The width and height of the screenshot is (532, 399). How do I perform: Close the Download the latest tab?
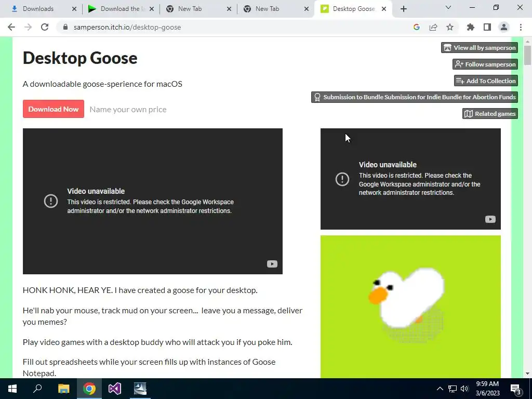click(x=152, y=9)
